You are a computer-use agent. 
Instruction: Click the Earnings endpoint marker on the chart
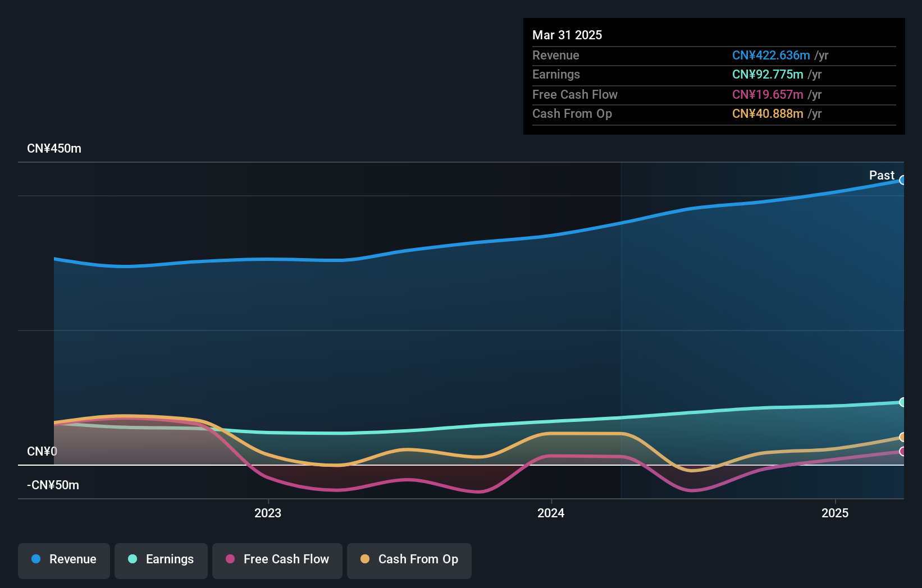[902, 402]
